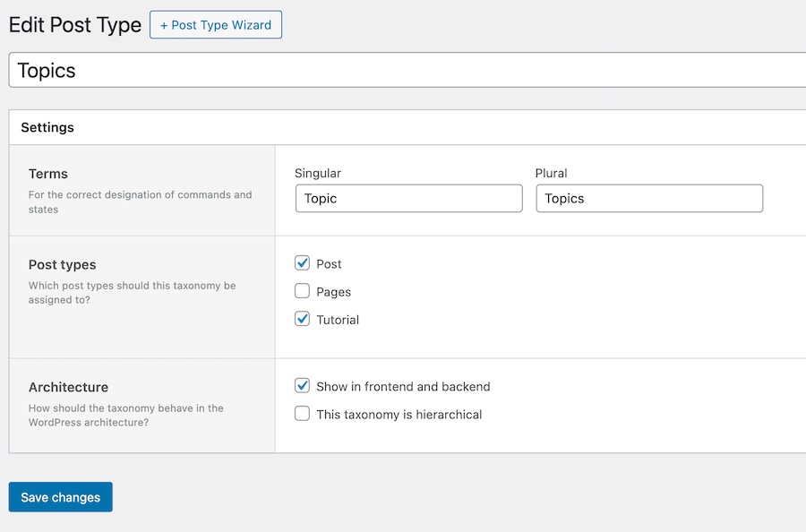Click the Singular label above its field

pyautogui.click(x=315, y=173)
